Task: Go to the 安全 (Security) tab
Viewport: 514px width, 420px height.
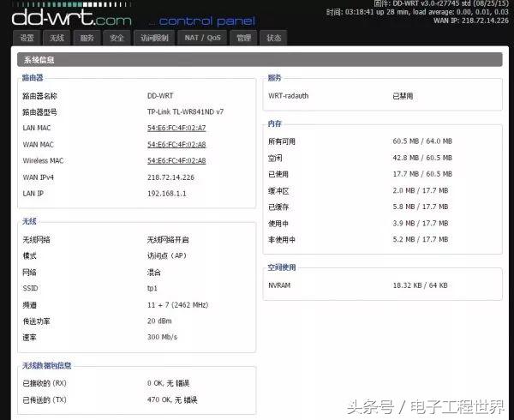Action: [x=117, y=38]
